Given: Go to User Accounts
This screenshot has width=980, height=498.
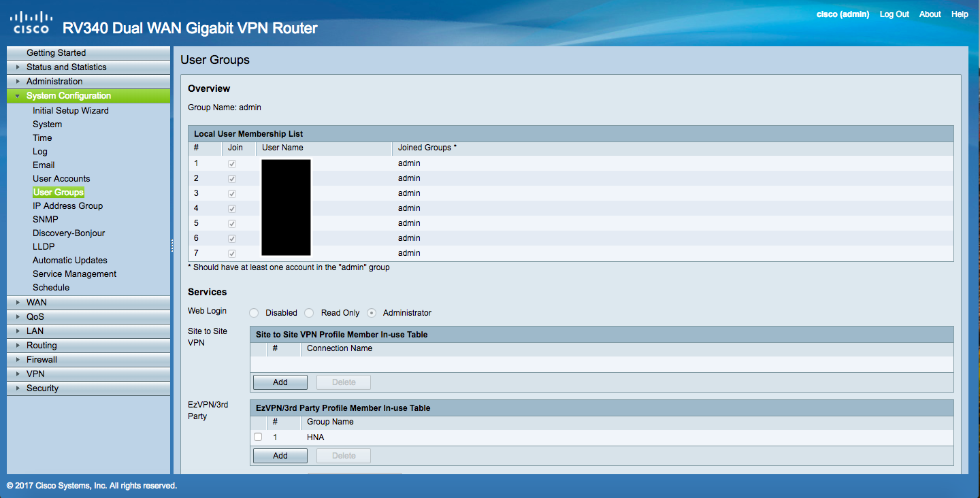Looking at the screenshot, I should tap(61, 179).
